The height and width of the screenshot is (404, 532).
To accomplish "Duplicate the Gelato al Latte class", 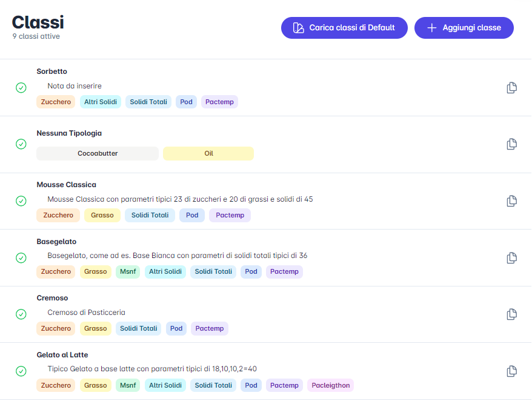I will [x=511, y=371].
